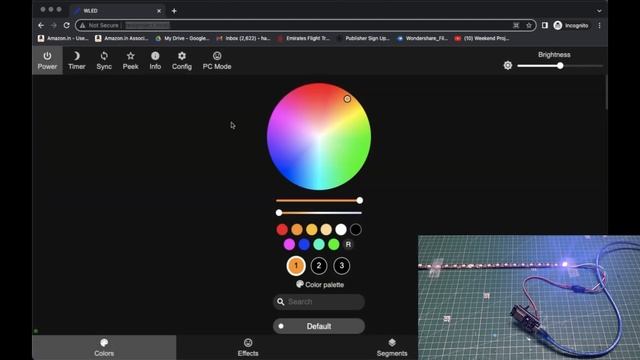Open the Timer nightlight option
Image resolution: width=640 pixels, height=360 pixels.
coord(77,60)
